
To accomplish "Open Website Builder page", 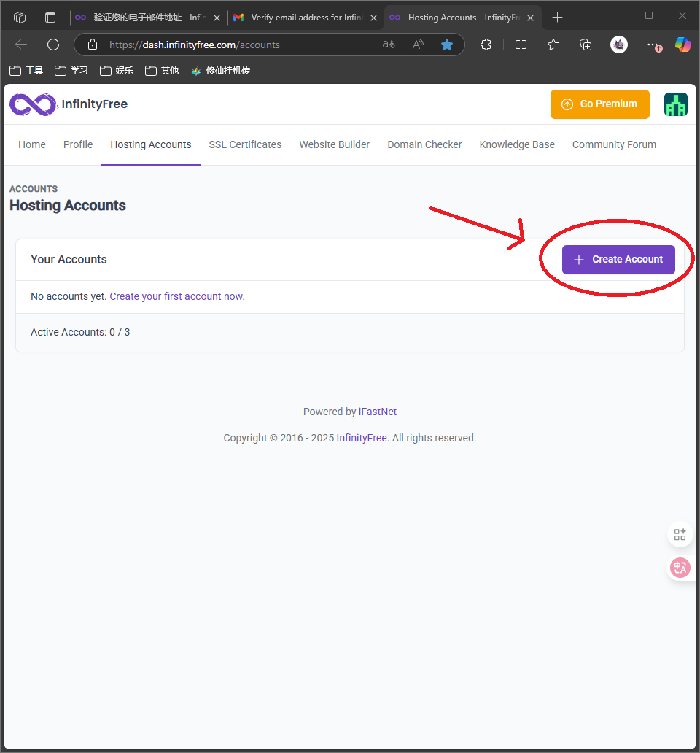I will tap(335, 144).
